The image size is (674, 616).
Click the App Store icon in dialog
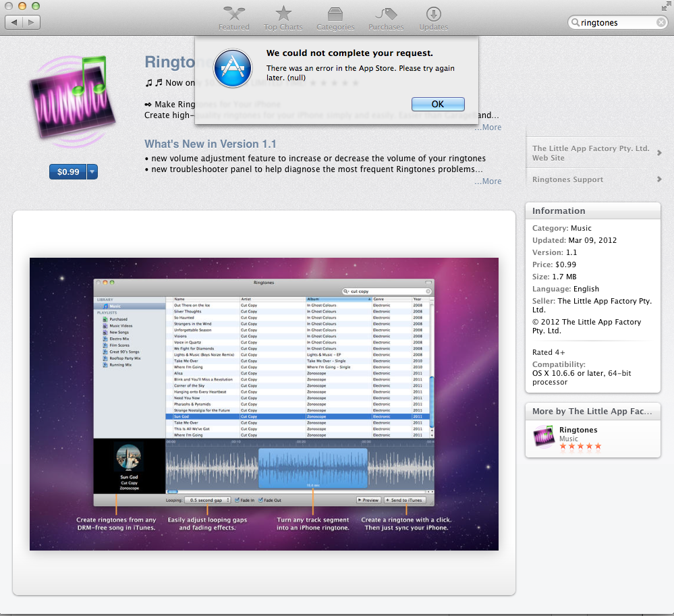tap(233, 68)
